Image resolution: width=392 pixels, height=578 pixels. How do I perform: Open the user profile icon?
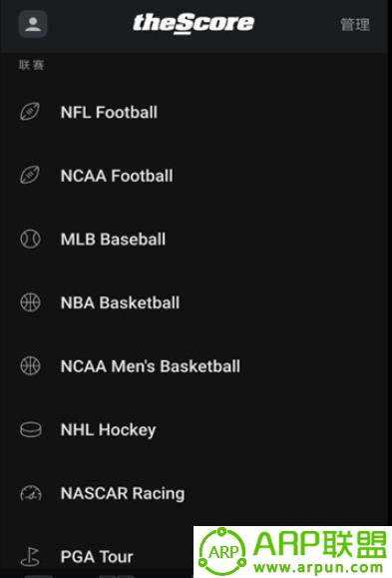(x=33, y=24)
